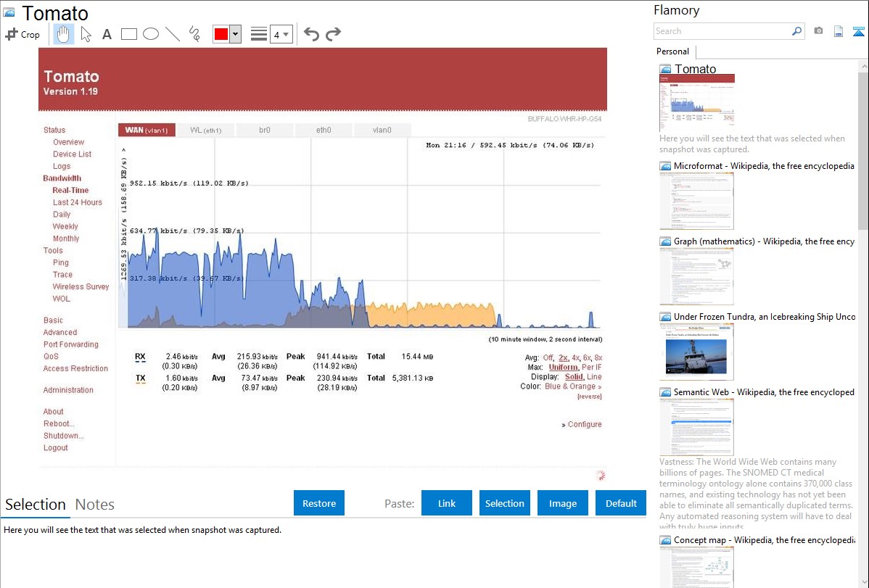The width and height of the screenshot is (869, 588).
Task: Open Last 24 Hours bandwidth
Action: 78,203
